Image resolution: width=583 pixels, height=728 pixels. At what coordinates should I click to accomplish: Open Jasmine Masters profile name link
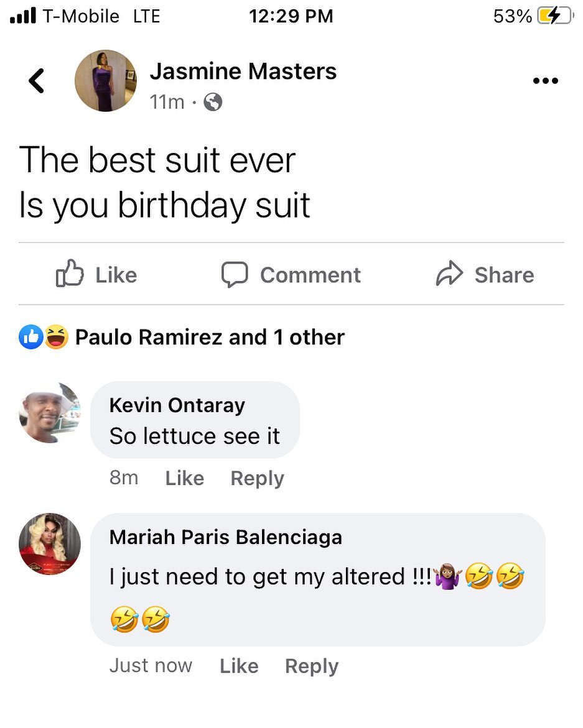[243, 71]
